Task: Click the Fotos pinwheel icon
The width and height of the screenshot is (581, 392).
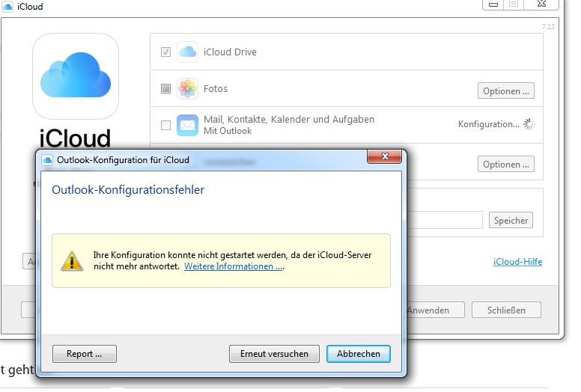Action: click(187, 88)
